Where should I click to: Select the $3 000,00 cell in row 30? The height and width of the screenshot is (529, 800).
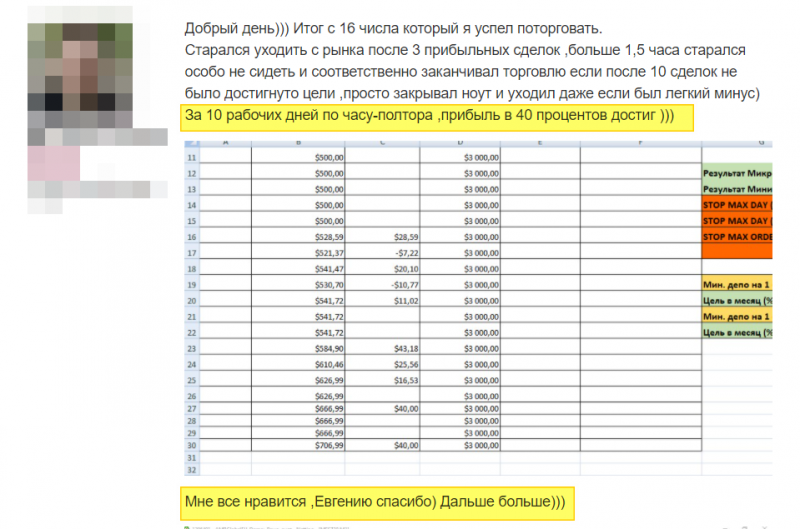point(460,445)
